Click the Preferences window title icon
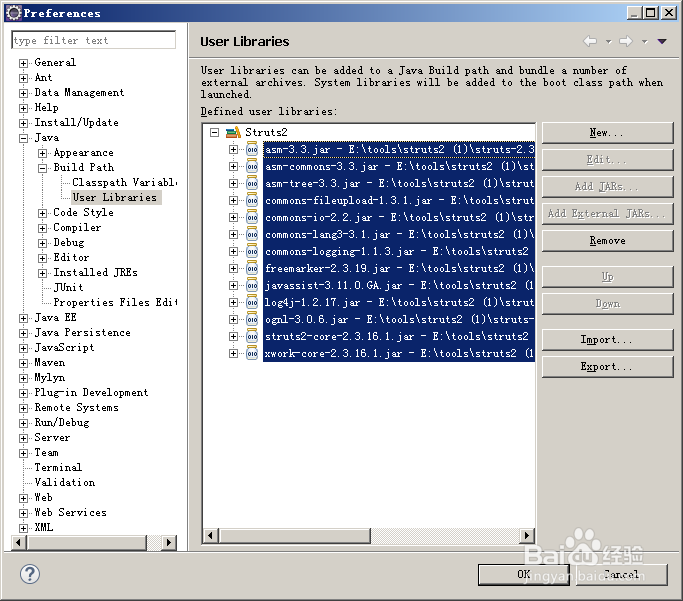Image resolution: width=683 pixels, height=601 pixels. [14, 13]
